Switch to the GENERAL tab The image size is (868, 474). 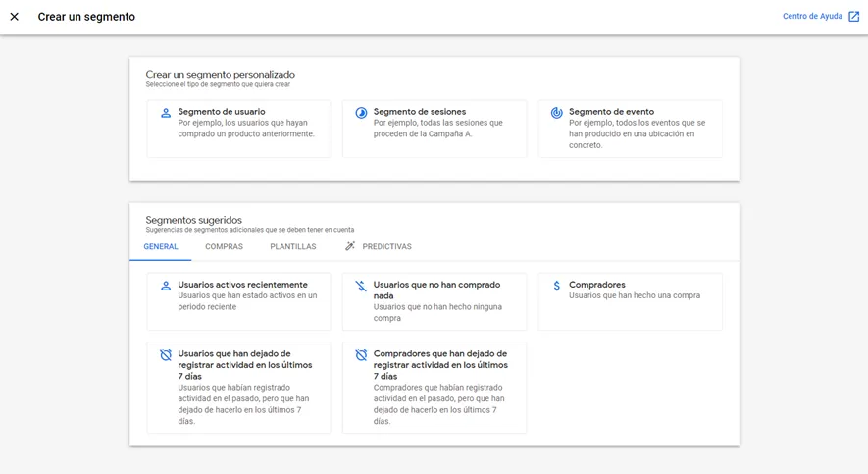161,247
